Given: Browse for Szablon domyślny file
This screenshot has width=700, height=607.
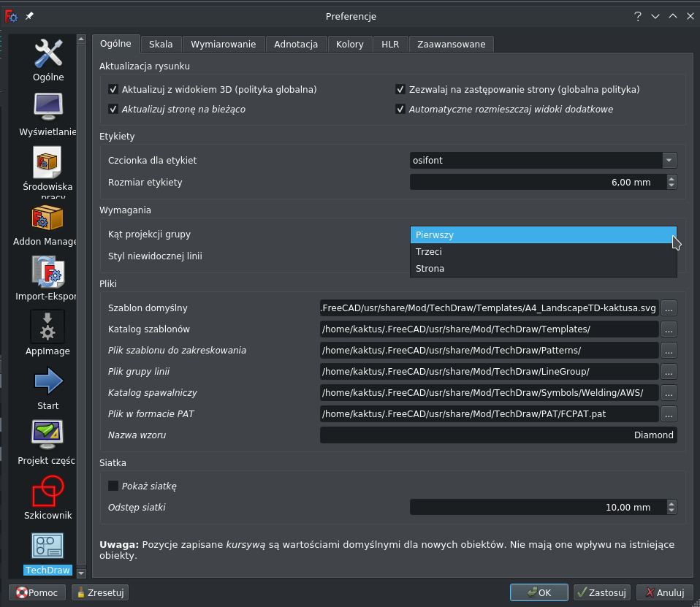Looking at the screenshot, I should click(668, 308).
